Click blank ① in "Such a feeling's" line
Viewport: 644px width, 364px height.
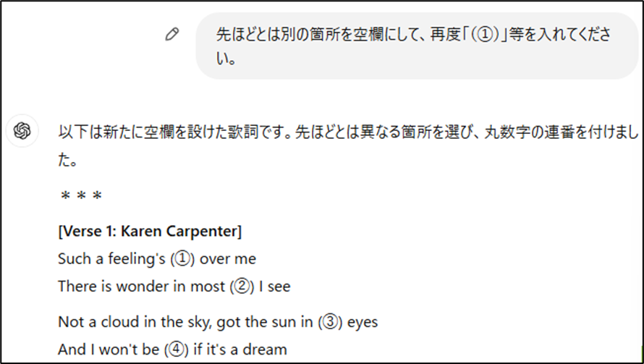182,259
